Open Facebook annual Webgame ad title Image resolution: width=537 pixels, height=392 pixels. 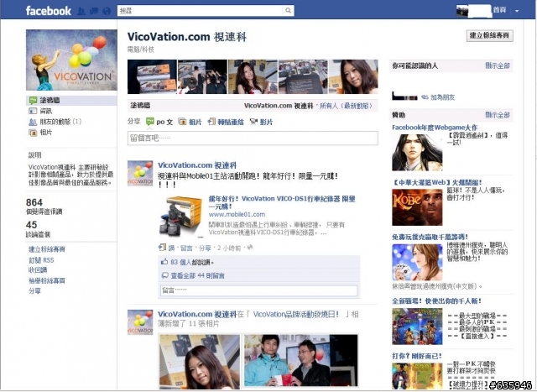(x=435, y=128)
